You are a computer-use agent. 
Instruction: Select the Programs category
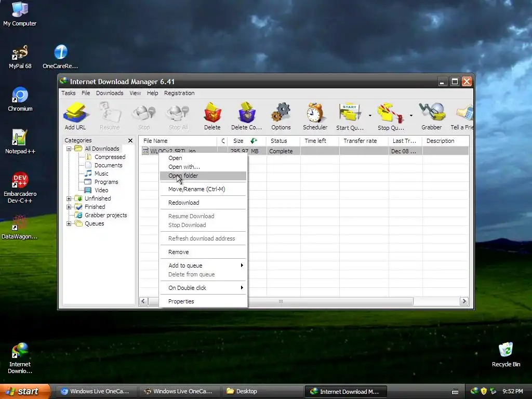pos(106,182)
